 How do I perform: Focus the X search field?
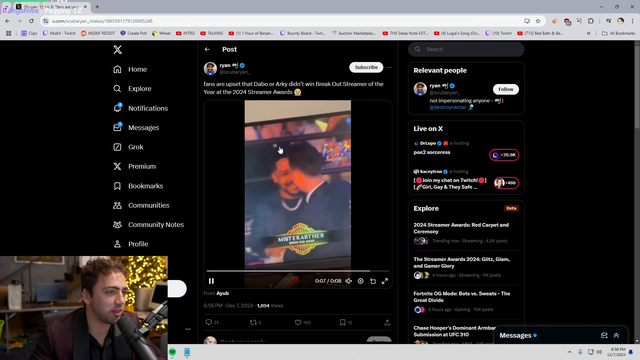(466, 49)
